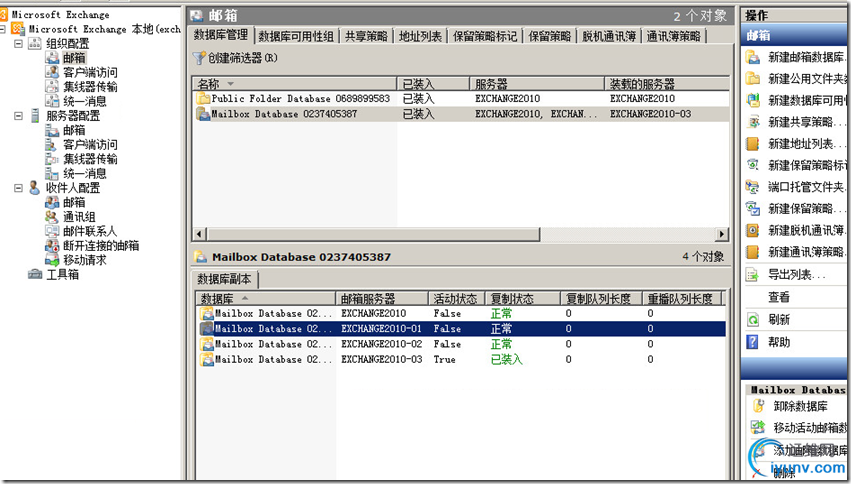The image size is (851, 484).
Task: Click the 邮件联系人 icon
Action: 52,231
